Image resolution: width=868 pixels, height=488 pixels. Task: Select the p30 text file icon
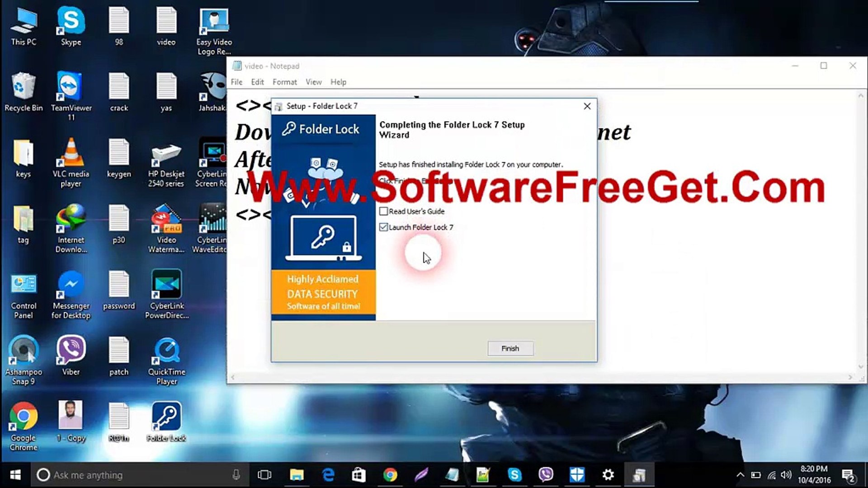(x=119, y=225)
